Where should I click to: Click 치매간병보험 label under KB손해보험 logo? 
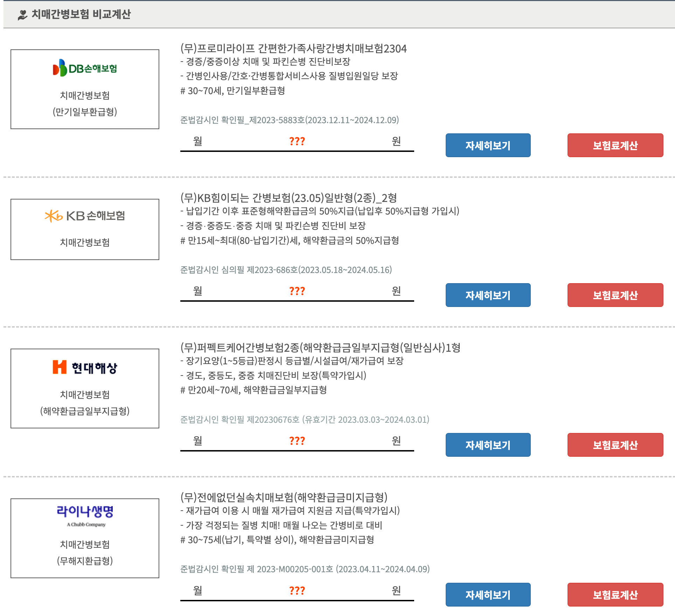85,242
